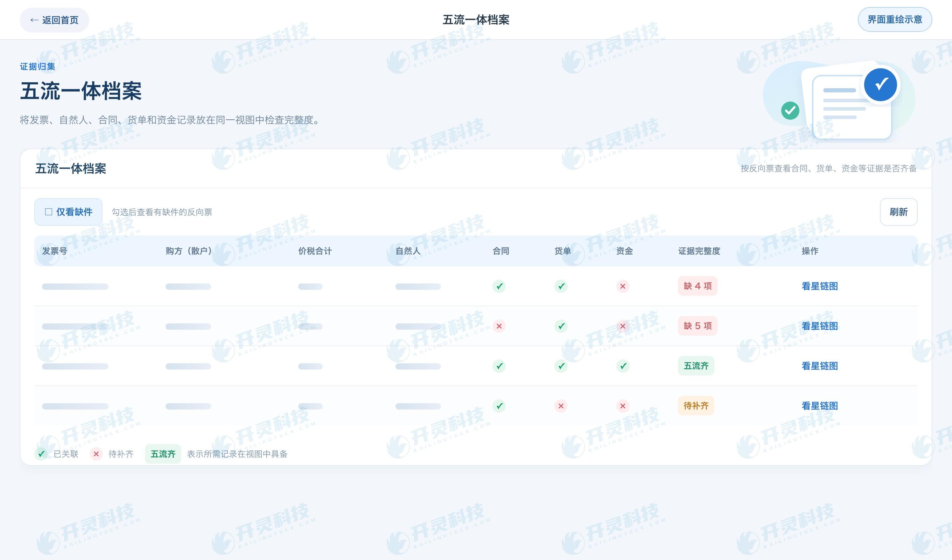Click the orange 待补齐 badge in the table
Image resolution: width=952 pixels, height=560 pixels.
[x=696, y=406]
